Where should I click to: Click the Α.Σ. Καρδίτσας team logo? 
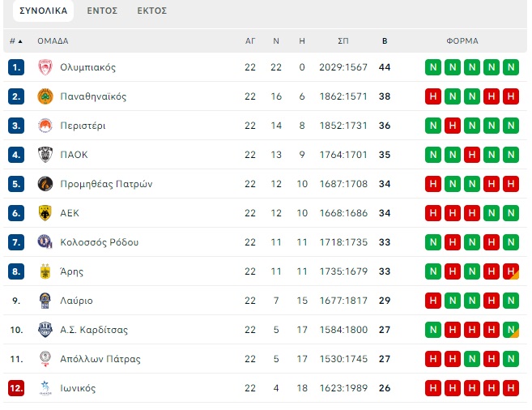click(x=45, y=330)
